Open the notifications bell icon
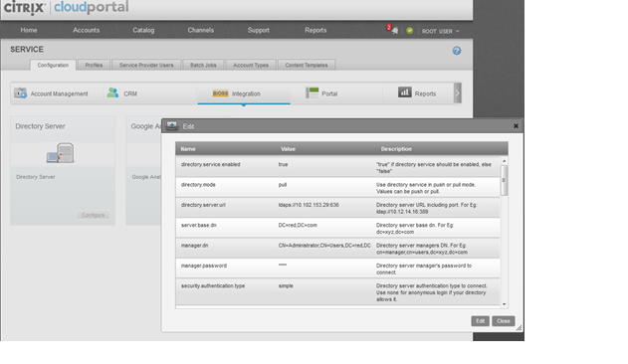This screenshot has width=628, height=364. (x=394, y=31)
